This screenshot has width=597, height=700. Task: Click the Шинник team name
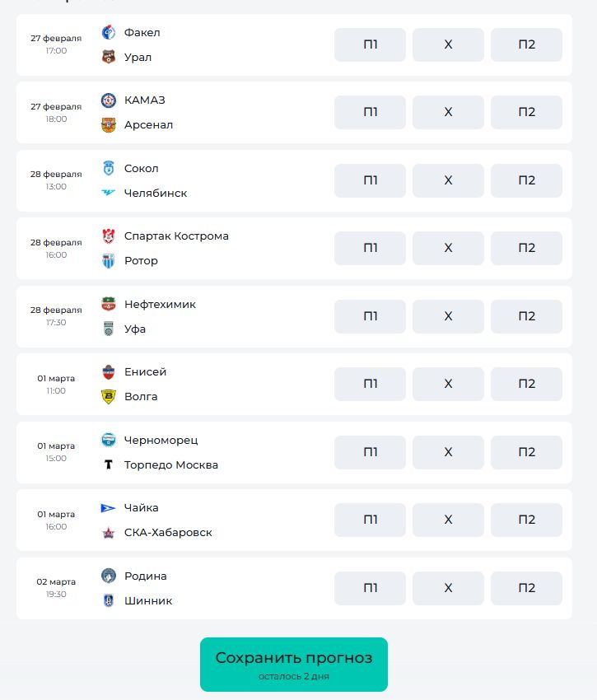coord(148,600)
